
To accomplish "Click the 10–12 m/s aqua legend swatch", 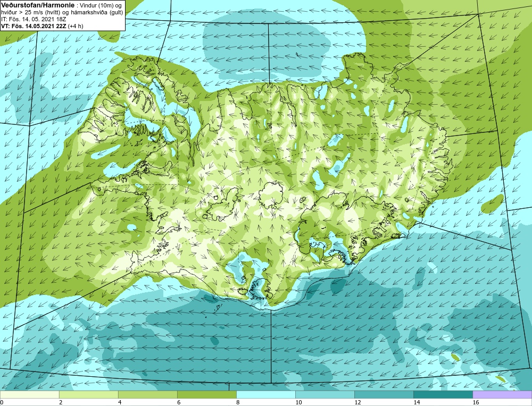I will pos(325,394).
